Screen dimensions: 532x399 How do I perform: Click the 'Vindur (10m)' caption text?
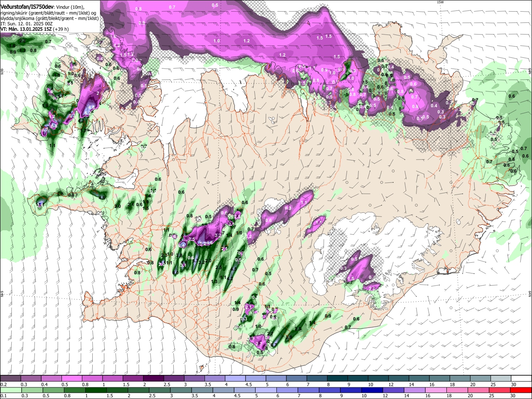70,7
